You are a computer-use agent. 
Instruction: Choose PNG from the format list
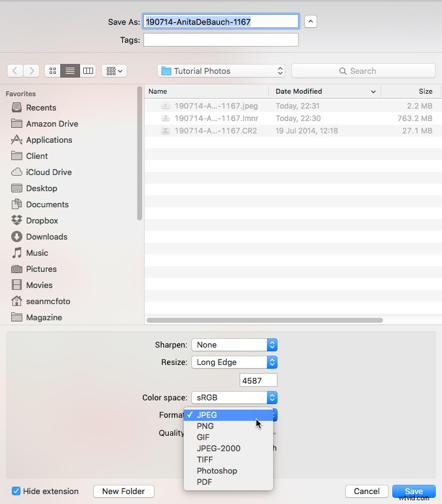click(x=205, y=426)
